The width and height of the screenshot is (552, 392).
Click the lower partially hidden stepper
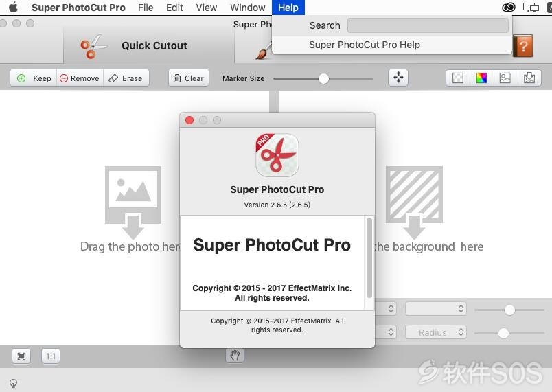(391, 332)
